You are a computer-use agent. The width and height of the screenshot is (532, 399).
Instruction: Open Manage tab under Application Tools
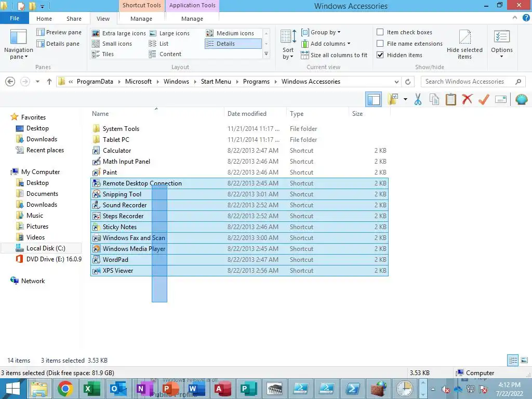(x=192, y=19)
